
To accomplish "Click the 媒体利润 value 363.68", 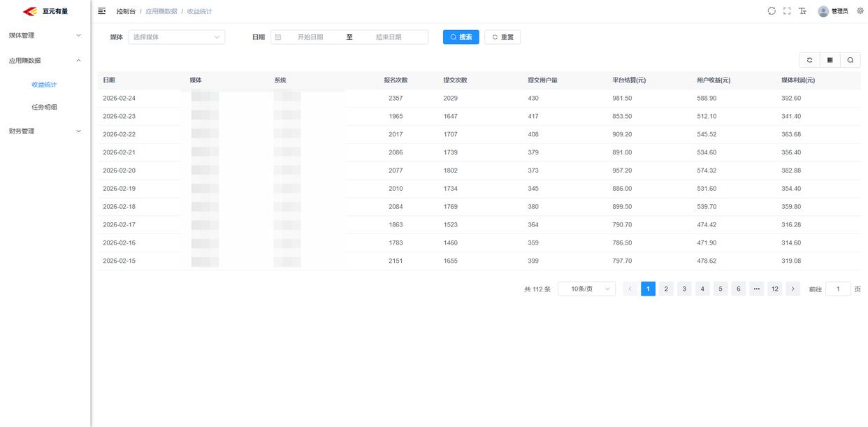I will pos(791,134).
